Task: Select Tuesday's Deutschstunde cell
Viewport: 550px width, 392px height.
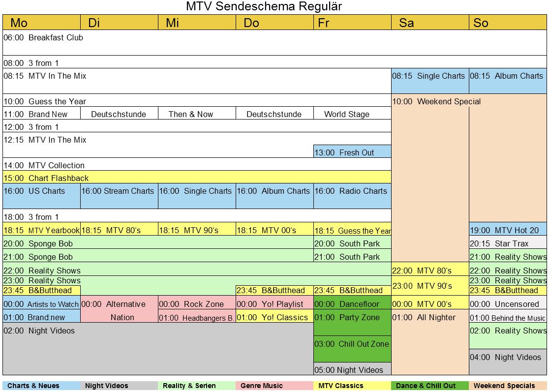Action: point(119,113)
